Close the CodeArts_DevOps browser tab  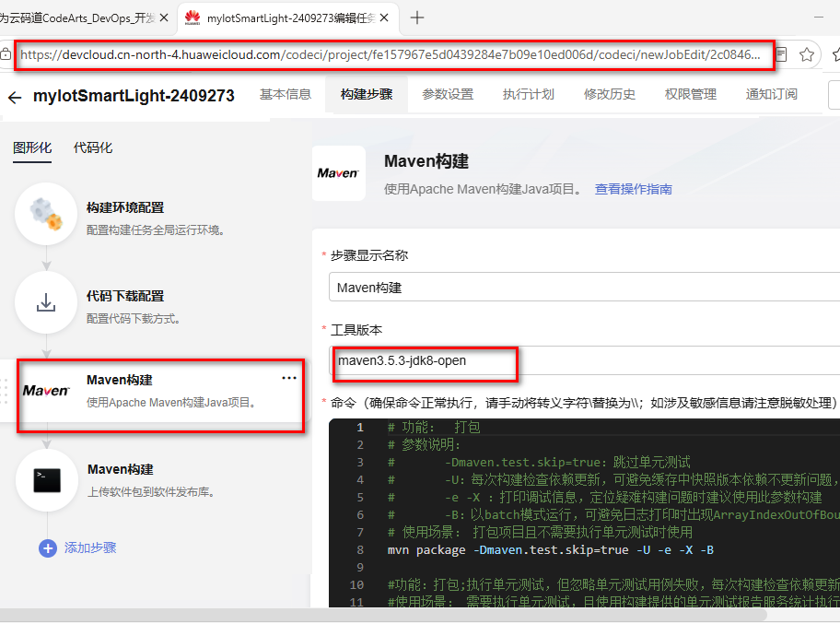(164, 18)
